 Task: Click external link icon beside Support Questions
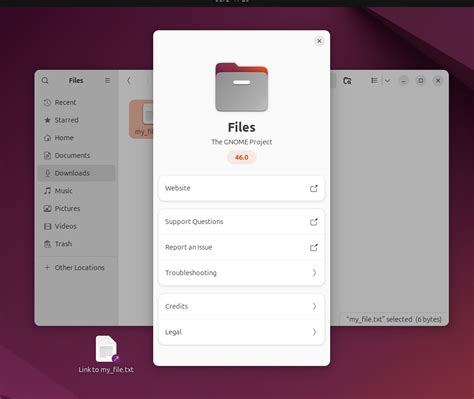[314, 222]
